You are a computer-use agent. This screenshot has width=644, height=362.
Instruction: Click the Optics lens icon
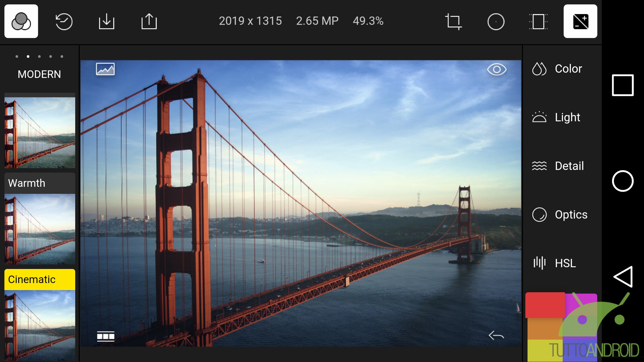pos(539,214)
